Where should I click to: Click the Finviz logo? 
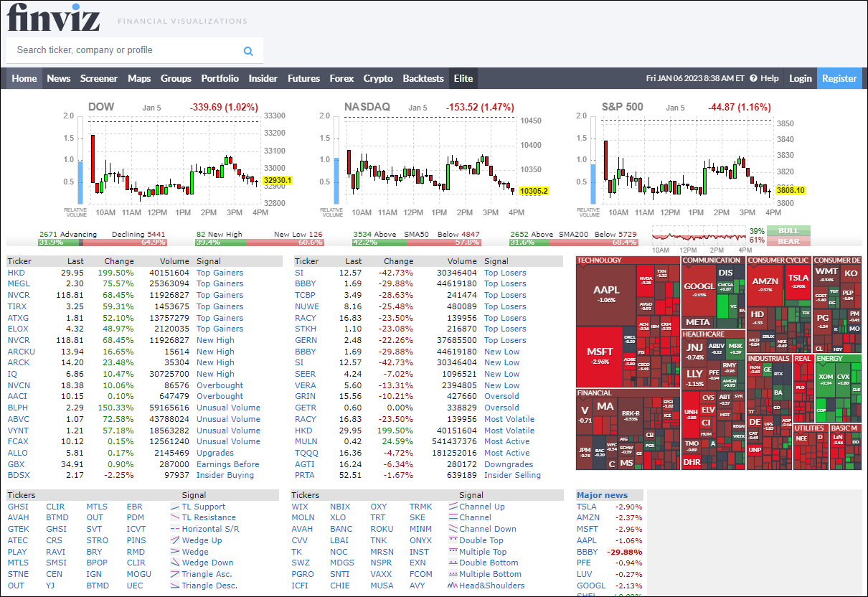pos(54,17)
